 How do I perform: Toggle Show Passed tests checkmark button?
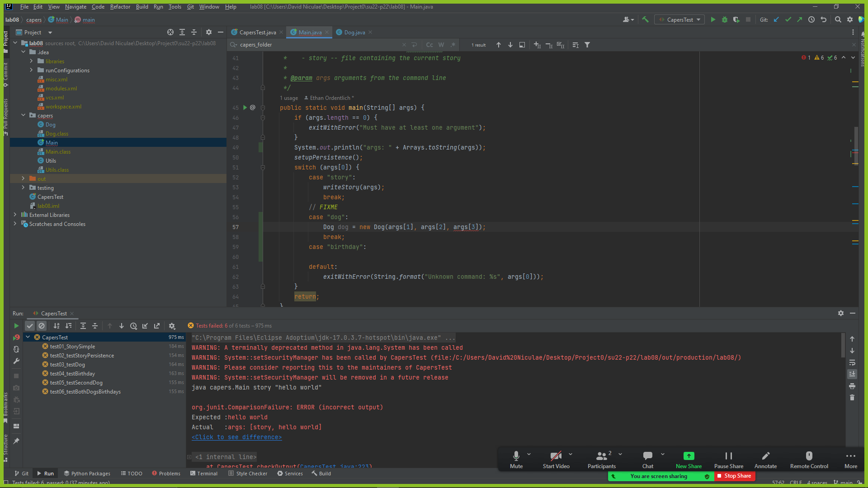coord(30,326)
